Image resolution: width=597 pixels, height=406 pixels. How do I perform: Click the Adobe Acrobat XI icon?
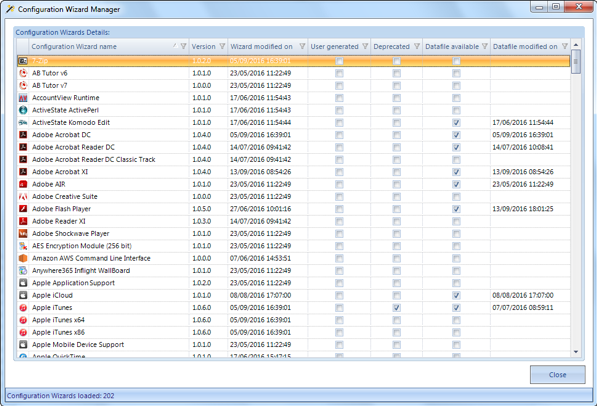point(23,172)
